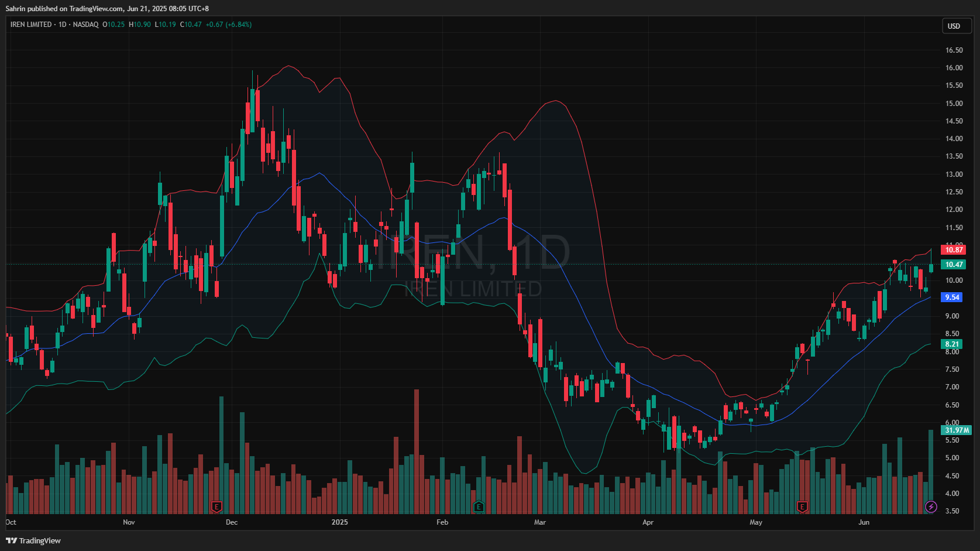Click the IREN LIMITED symbol title
The image size is (980, 551).
tap(31, 25)
